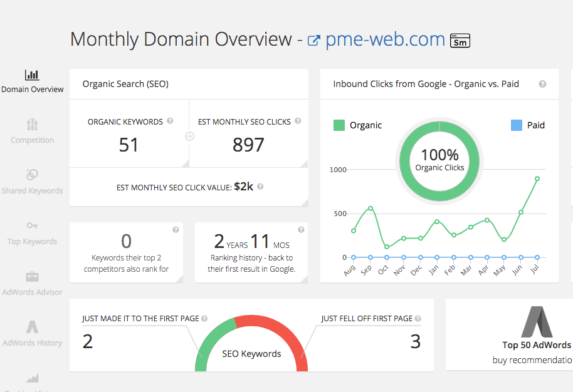Toggle Organic legend green swatch

pos(339,125)
